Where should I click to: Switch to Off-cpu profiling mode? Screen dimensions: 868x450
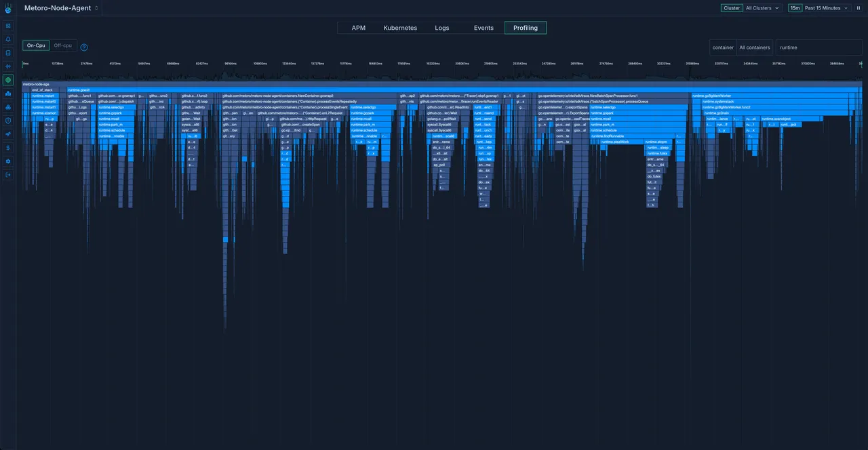coord(62,45)
